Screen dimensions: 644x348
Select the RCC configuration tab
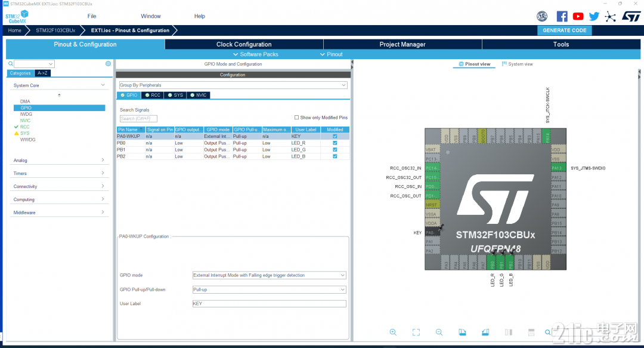(153, 95)
